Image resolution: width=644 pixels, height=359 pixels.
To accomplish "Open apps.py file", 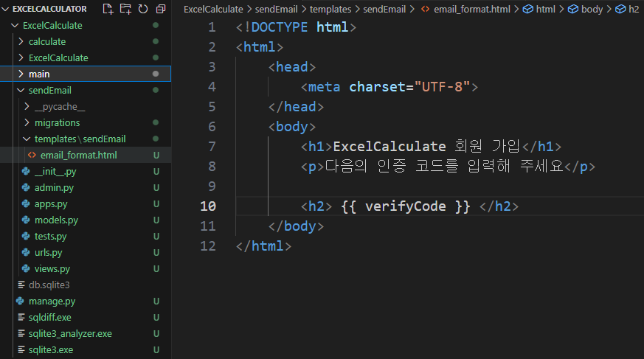I will click(x=51, y=204).
